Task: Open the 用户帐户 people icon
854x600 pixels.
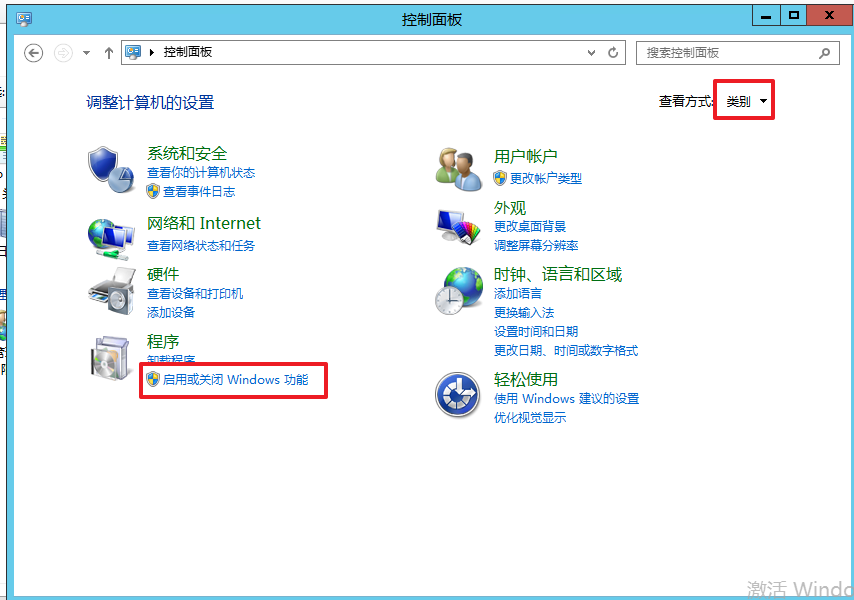Action: 459,169
